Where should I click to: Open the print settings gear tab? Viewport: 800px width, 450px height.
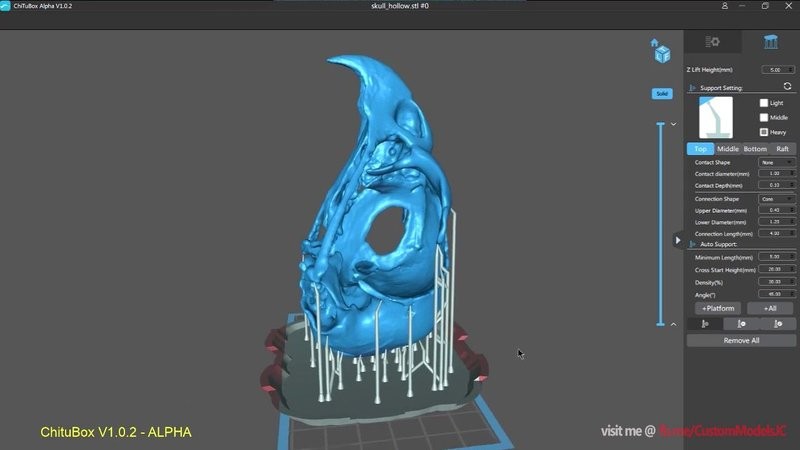click(713, 42)
